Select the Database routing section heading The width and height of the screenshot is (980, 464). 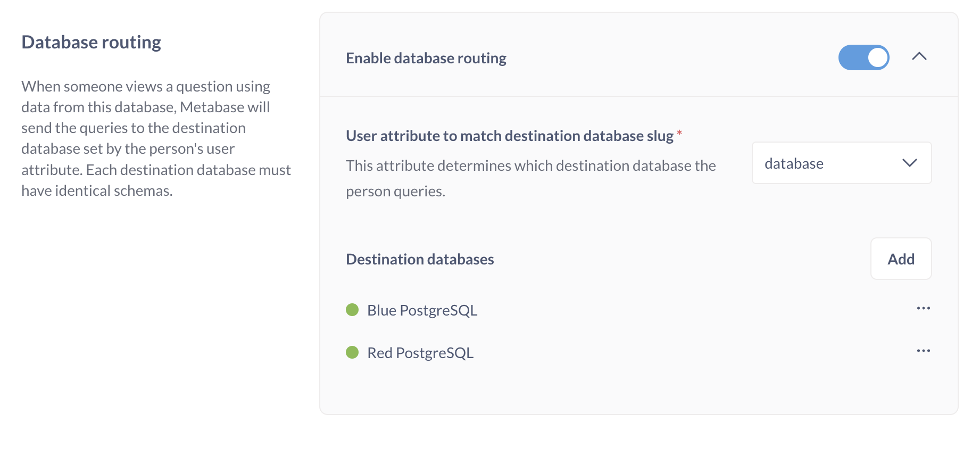click(x=91, y=42)
